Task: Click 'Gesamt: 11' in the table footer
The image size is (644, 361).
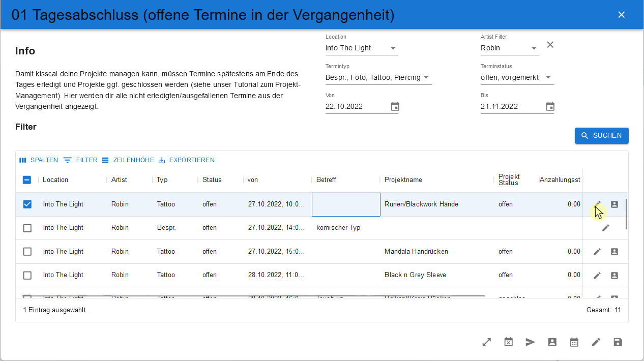Action: click(x=604, y=310)
